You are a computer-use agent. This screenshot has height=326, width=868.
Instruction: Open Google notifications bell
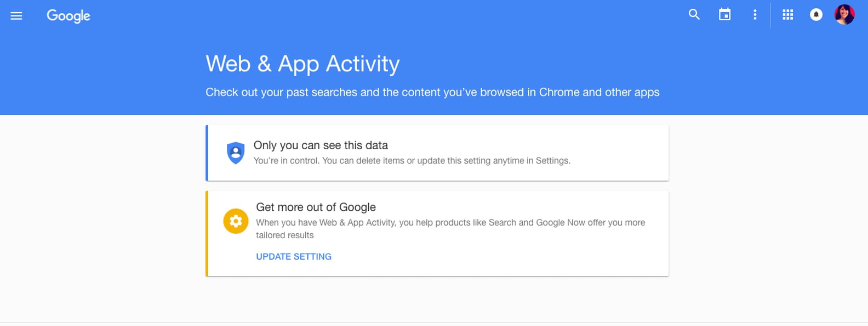(816, 15)
